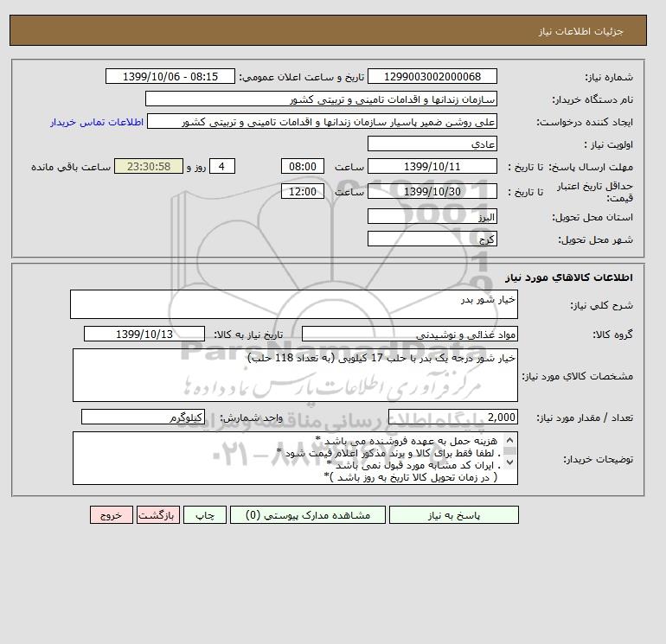This screenshot has height=644, width=666.
Task: Click the توضیحات خریدار label
Action: [x=598, y=459]
